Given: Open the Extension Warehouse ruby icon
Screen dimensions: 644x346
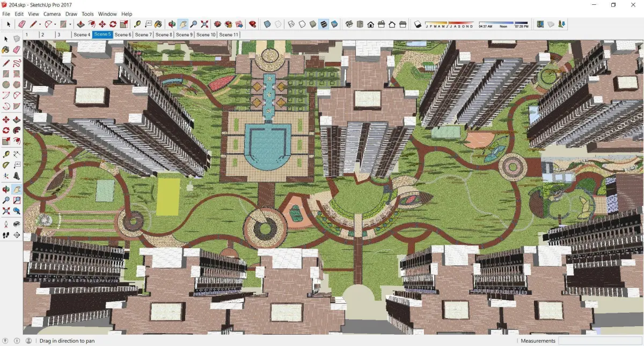Looking at the screenshot, I should pyautogui.click(x=252, y=24).
